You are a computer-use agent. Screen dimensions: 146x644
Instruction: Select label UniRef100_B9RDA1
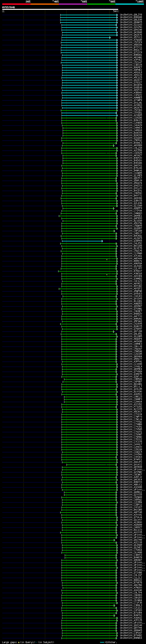pos(131,55)
